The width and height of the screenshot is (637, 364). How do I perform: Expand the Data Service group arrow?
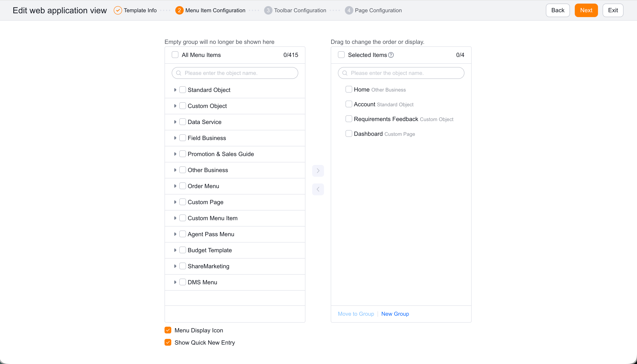click(x=175, y=122)
